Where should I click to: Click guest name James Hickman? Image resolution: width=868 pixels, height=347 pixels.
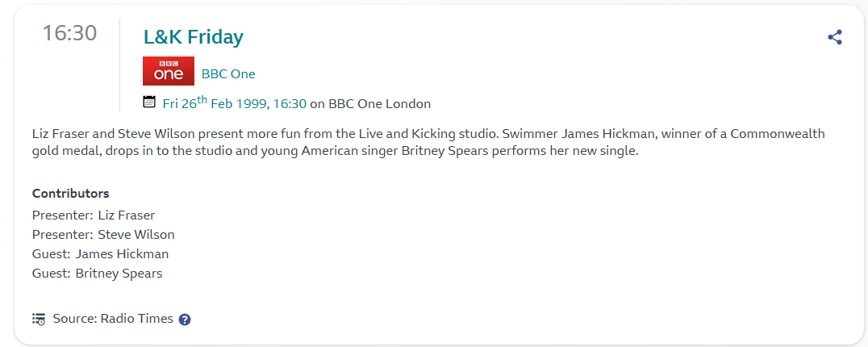pyautogui.click(x=122, y=254)
